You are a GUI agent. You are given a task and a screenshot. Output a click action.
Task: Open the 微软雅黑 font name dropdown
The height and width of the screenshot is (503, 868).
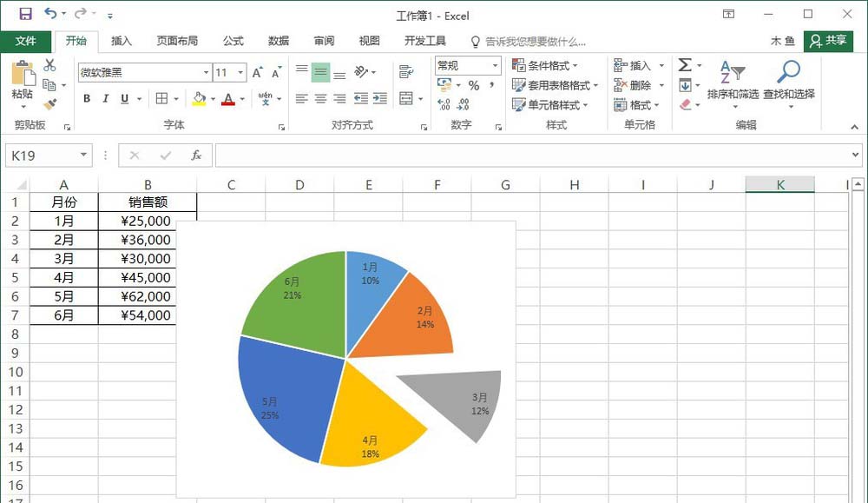pos(206,73)
